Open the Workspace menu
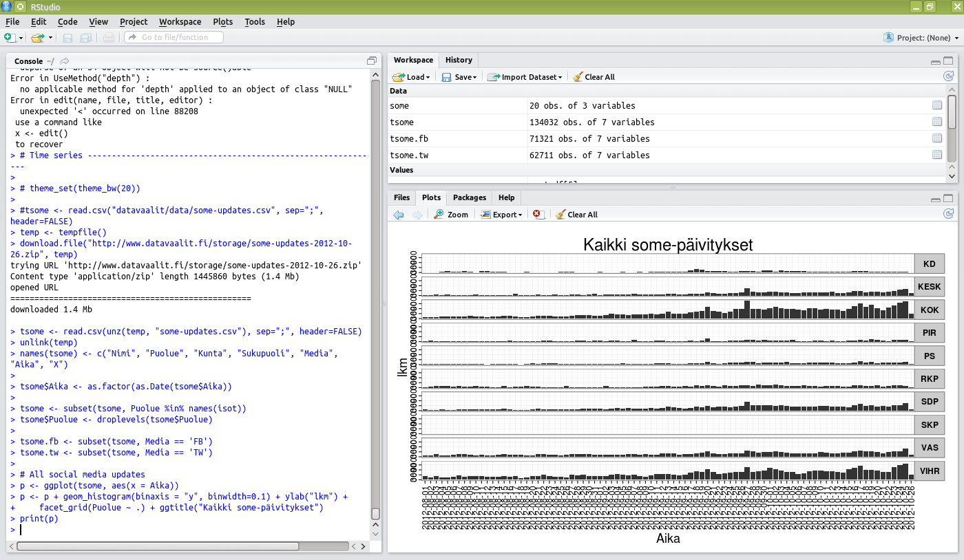 (180, 21)
